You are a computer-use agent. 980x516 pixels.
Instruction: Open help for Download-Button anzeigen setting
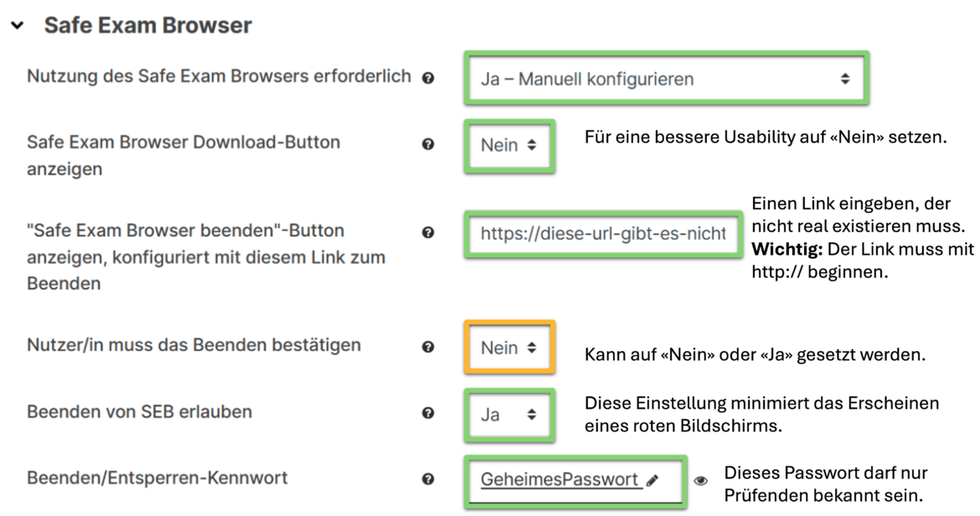tap(428, 145)
